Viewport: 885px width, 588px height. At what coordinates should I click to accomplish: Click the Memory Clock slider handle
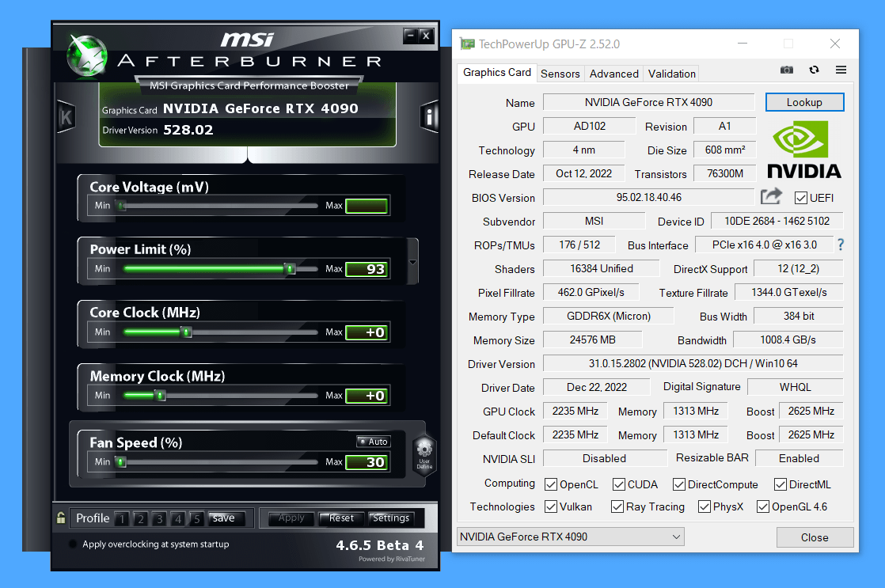point(160,395)
